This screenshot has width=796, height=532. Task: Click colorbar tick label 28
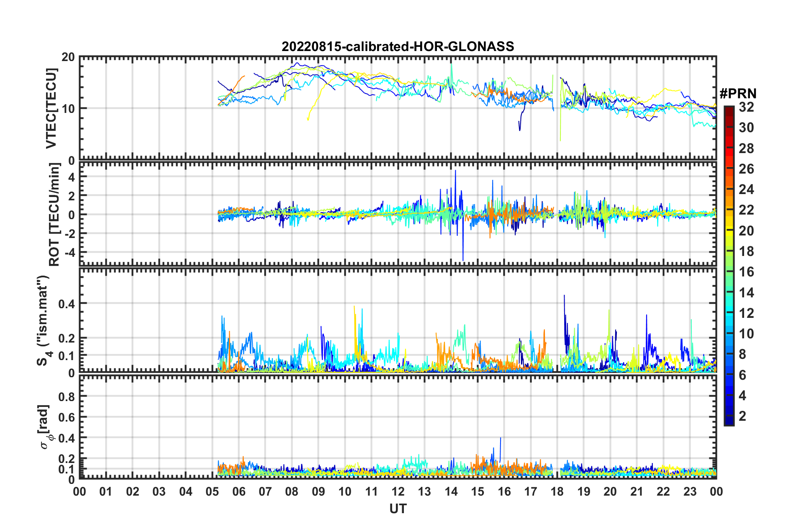click(746, 148)
